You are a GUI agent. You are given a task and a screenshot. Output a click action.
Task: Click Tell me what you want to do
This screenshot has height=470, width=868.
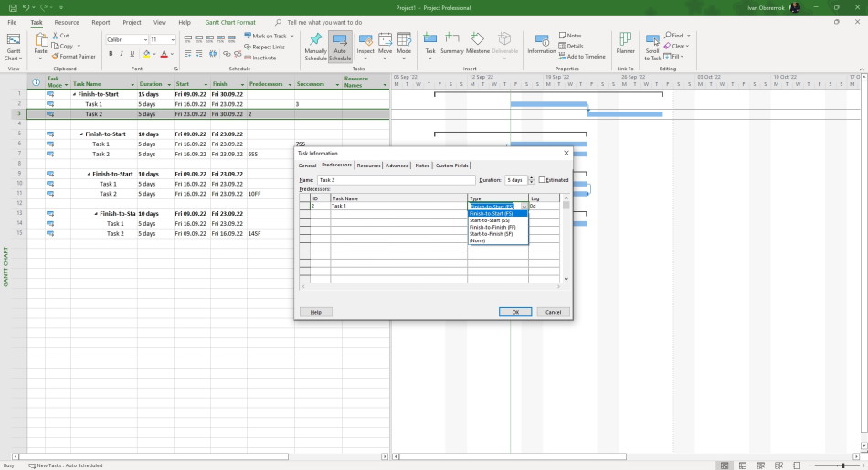pos(324,23)
